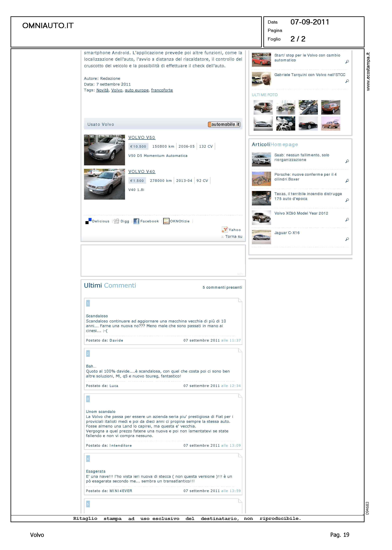Screen dimensions: 392x550
Task: Click magnifier icon beside Jaguar C-X16
Action: [347, 239]
